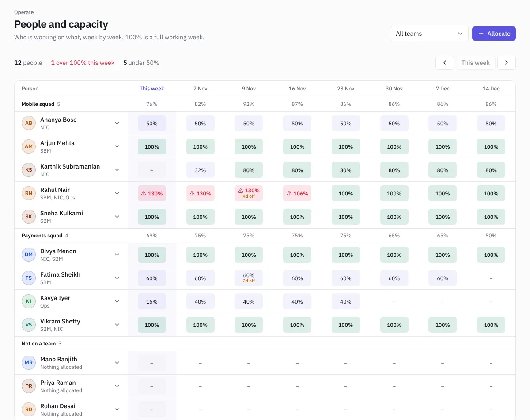Click Ananya Bose's 50% cell for This week
Image resolution: width=530 pixels, height=420 pixels.
(x=152, y=123)
